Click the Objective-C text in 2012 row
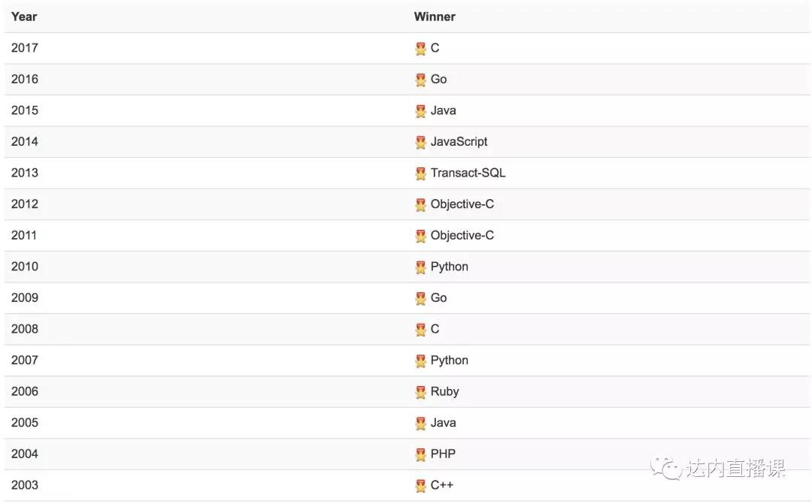This screenshot has height=504, width=812. pyautogui.click(x=462, y=204)
